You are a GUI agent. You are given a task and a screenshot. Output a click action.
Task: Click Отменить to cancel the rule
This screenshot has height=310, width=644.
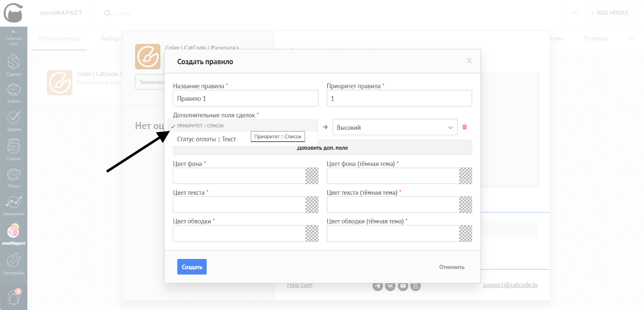[452, 267]
